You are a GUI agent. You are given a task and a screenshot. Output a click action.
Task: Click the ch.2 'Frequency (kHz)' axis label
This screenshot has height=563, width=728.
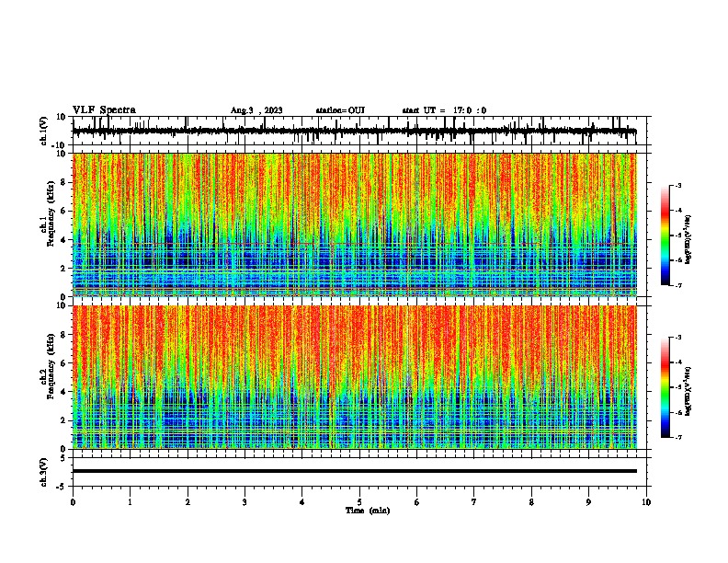(x=51, y=366)
